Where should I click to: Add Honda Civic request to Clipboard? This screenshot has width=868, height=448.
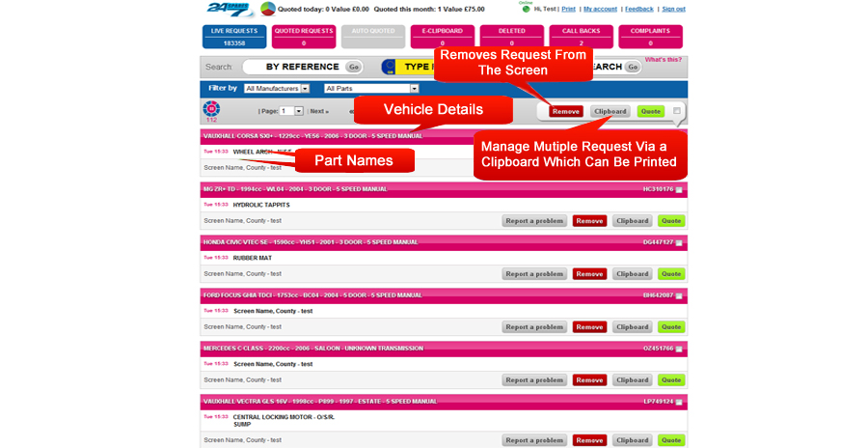pyautogui.click(x=632, y=274)
